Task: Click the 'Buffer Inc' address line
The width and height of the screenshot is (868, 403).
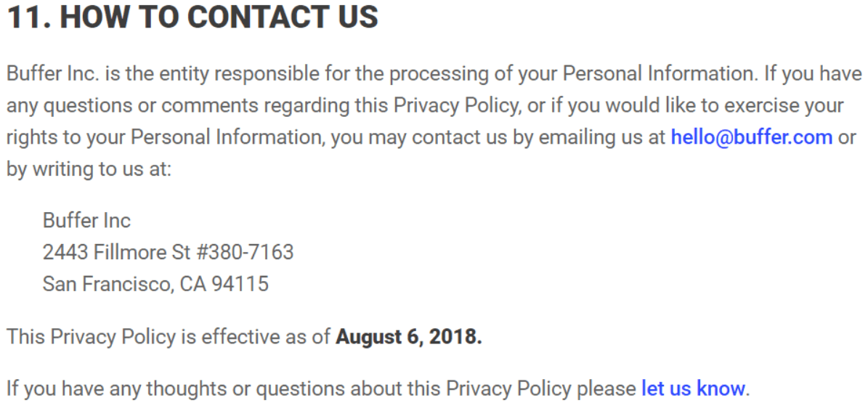Action: click(86, 220)
